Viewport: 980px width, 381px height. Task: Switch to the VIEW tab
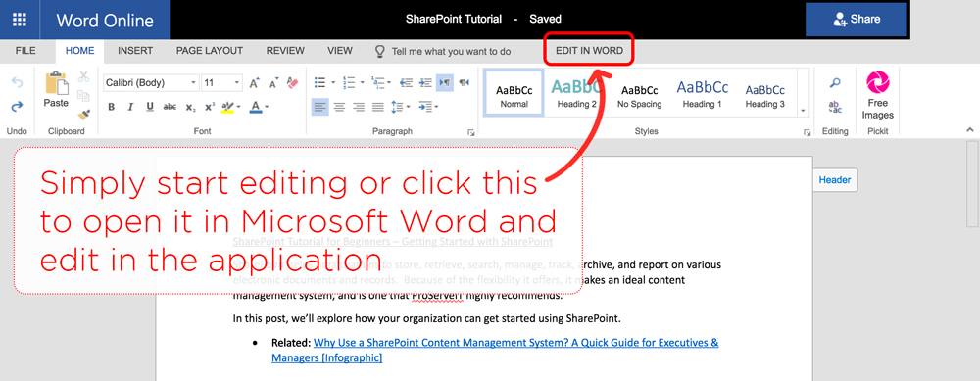[340, 51]
